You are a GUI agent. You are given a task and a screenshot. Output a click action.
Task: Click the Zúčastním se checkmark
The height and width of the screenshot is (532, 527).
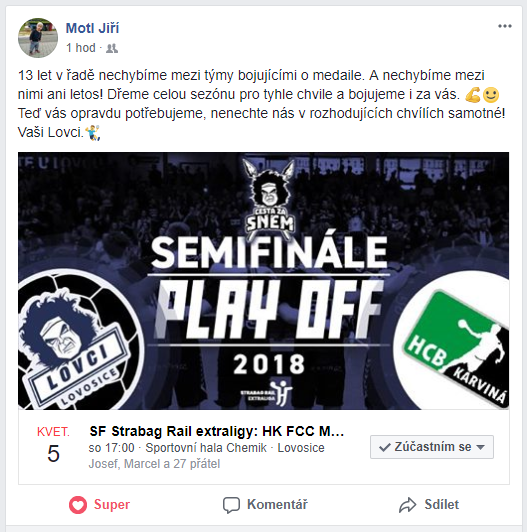(384, 447)
